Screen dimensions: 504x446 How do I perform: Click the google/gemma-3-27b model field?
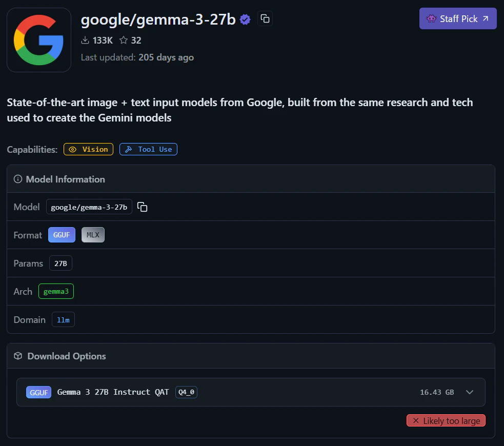click(x=89, y=207)
